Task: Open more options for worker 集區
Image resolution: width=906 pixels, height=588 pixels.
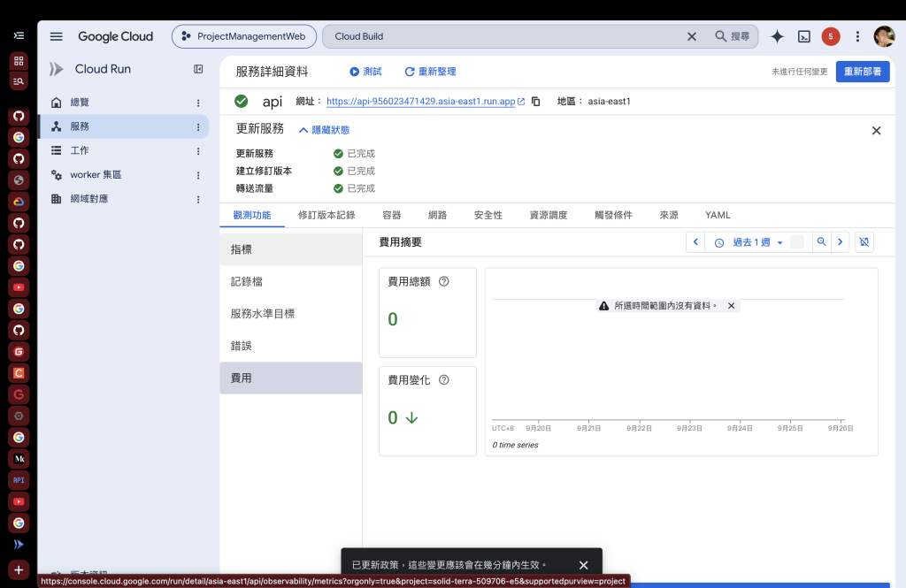Action: coord(198,175)
